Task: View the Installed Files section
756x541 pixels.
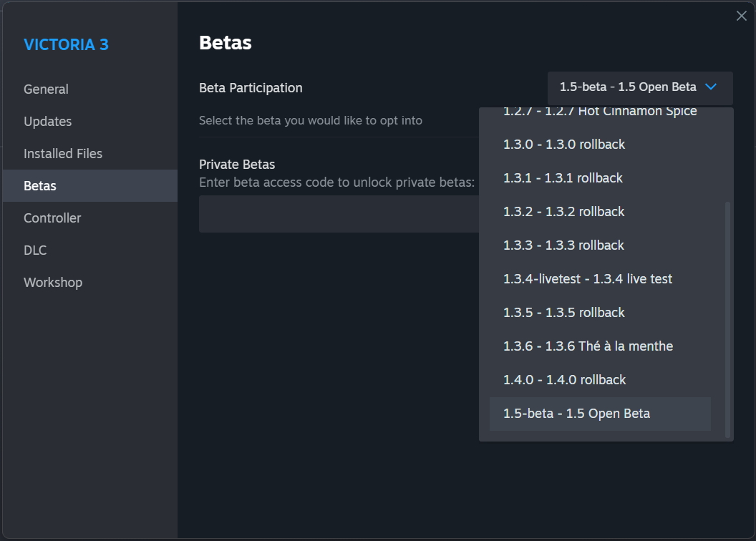Action: coord(62,153)
